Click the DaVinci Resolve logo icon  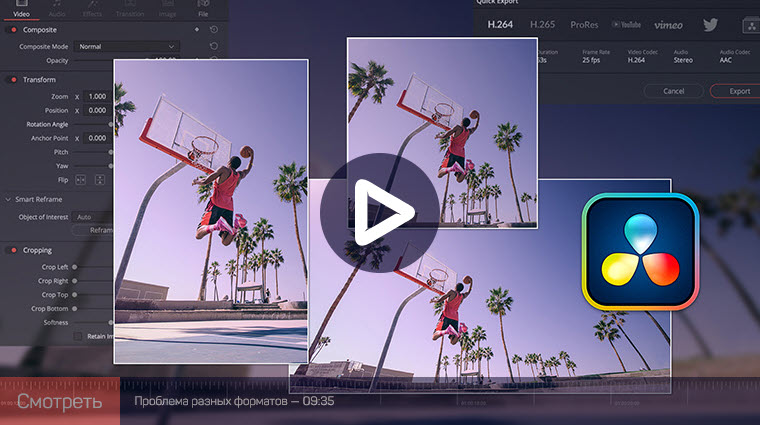point(640,251)
